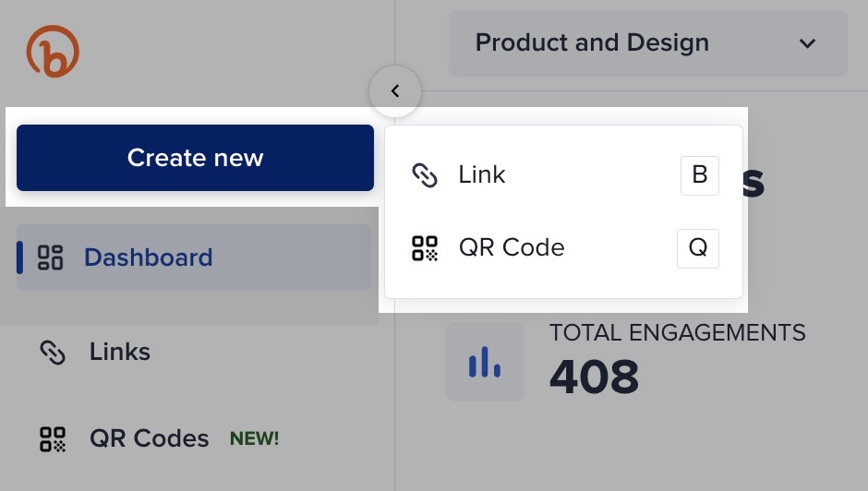Click the Total Engagements 408 figure
The width and height of the screenshot is (868, 491).
coord(594,377)
